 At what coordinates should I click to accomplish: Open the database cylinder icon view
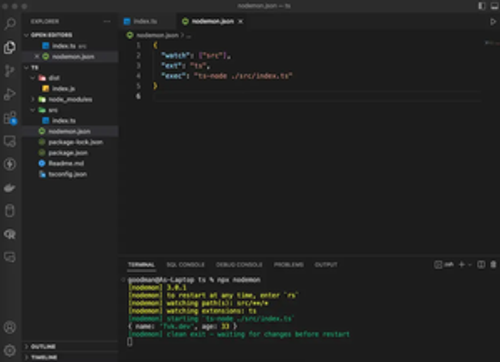click(x=10, y=211)
